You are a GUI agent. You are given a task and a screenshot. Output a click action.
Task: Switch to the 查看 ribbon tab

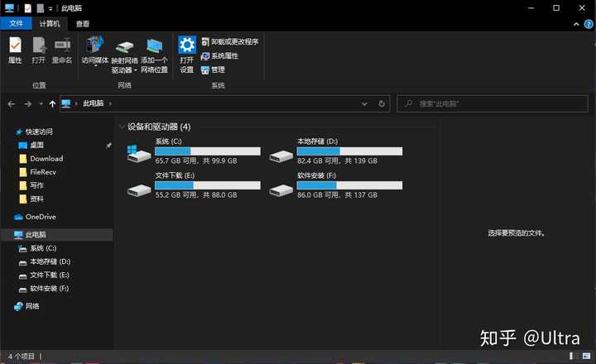tap(83, 23)
